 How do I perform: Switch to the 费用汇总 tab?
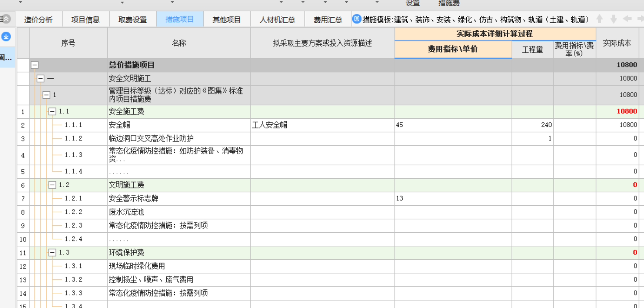pos(328,20)
